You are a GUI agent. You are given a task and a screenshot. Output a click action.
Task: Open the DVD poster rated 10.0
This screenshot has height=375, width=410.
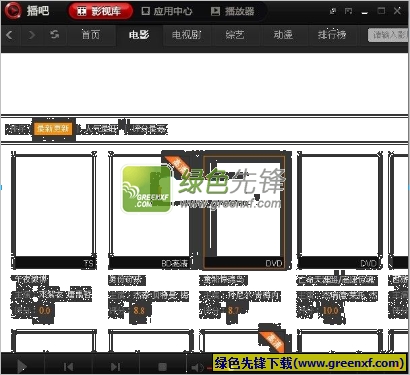tap(339, 210)
